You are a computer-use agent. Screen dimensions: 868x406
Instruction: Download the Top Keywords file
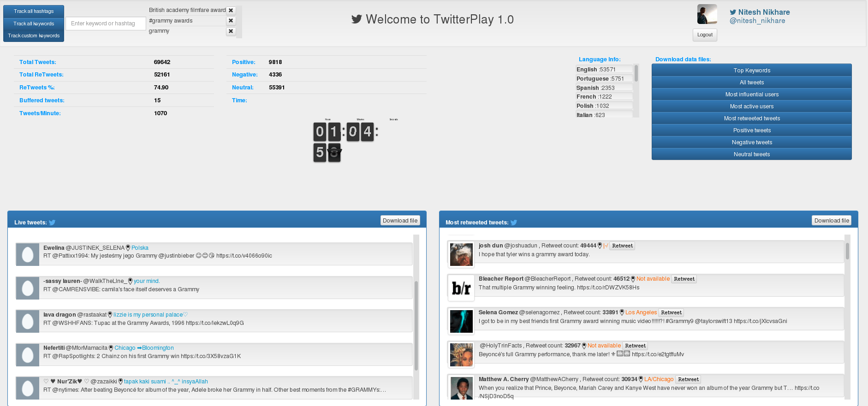point(752,71)
